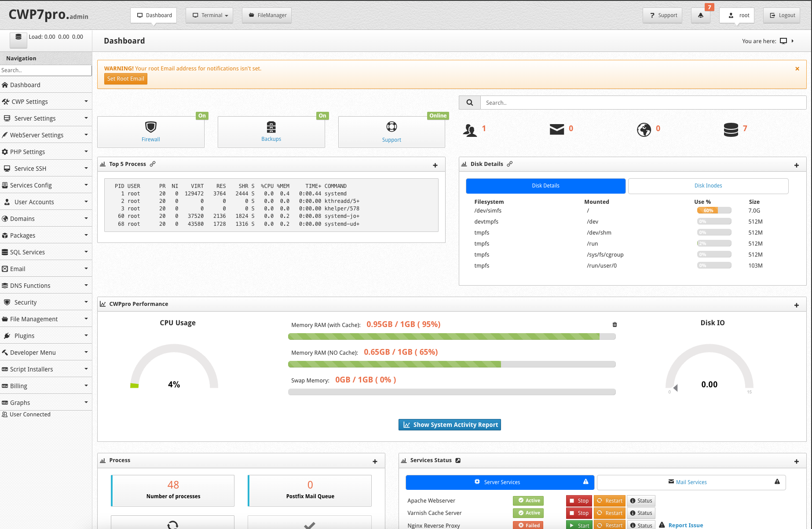Open Plugins navigation menu
Viewport: 812px width, 529px height.
coord(46,336)
